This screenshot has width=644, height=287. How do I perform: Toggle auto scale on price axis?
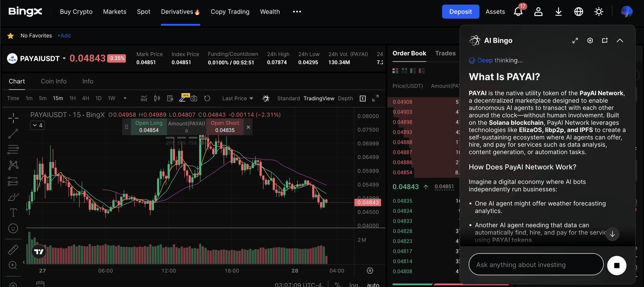point(373,284)
